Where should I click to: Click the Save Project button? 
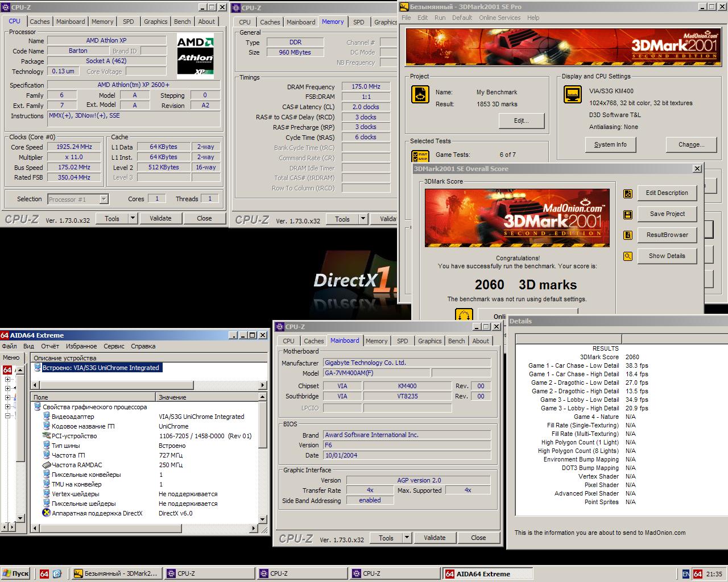[667, 214]
